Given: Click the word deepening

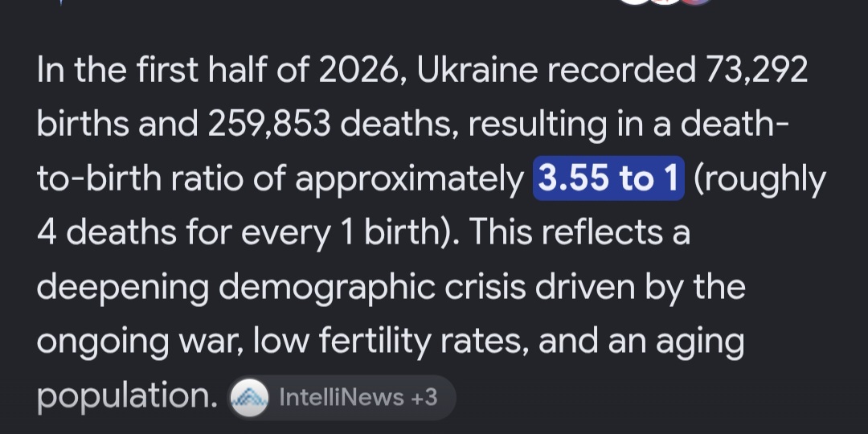Looking at the screenshot, I should (x=123, y=288).
